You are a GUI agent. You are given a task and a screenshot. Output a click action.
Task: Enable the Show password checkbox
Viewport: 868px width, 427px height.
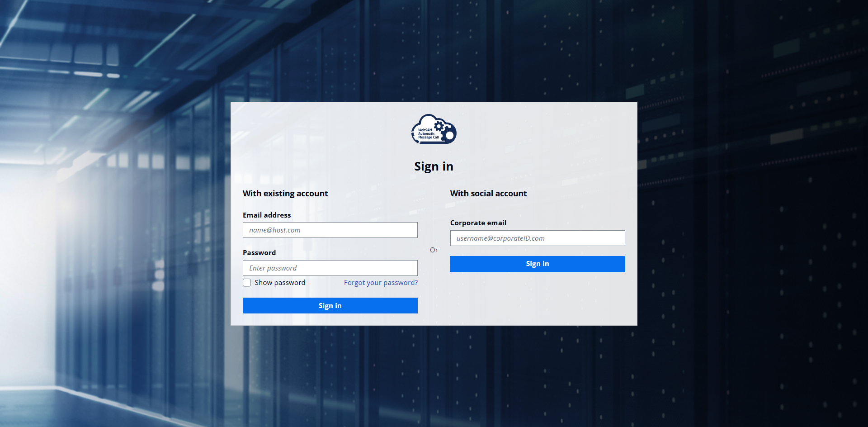click(x=247, y=283)
